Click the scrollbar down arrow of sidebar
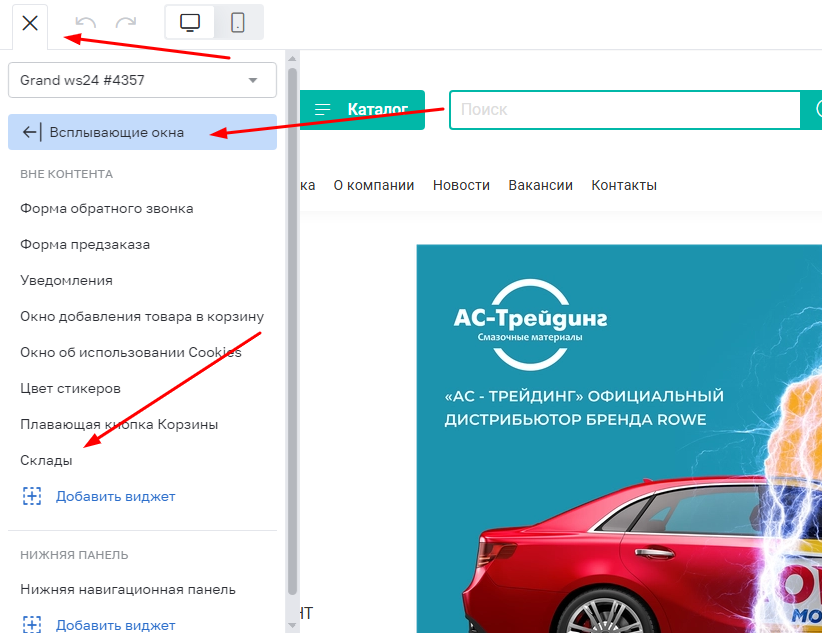The image size is (822, 633). [x=293, y=625]
